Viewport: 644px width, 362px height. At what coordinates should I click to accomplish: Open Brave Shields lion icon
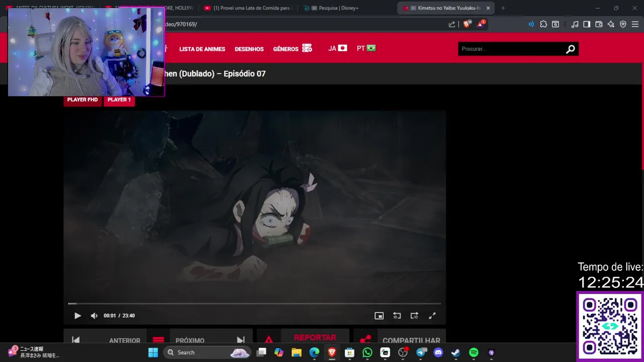click(x=467, y=24)
